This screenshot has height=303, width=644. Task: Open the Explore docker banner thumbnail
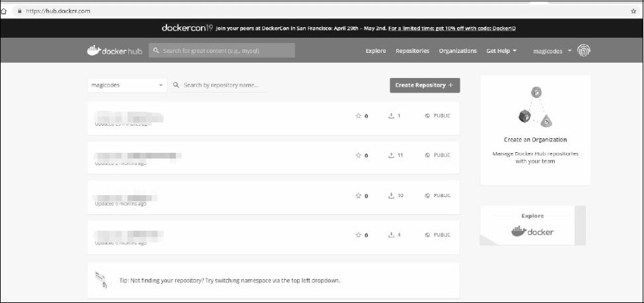pyautogui.click(x=532, y=226)
